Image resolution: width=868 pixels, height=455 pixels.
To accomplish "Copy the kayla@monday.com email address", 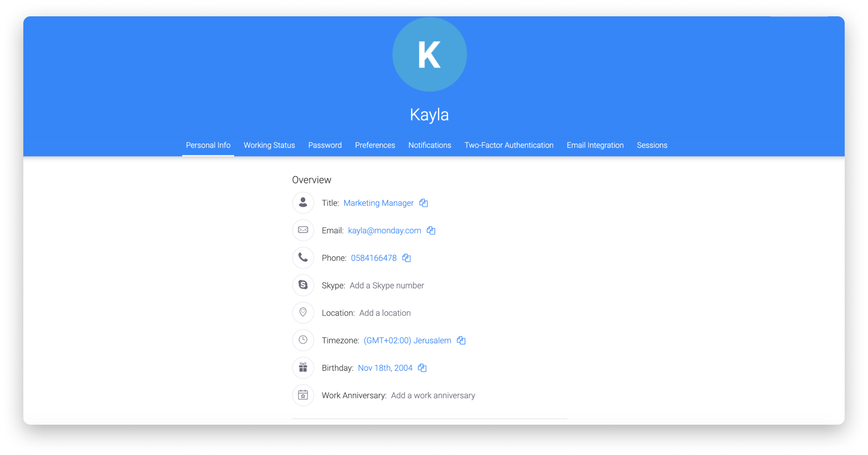I will pyautogui.click(x=431, y=230).
